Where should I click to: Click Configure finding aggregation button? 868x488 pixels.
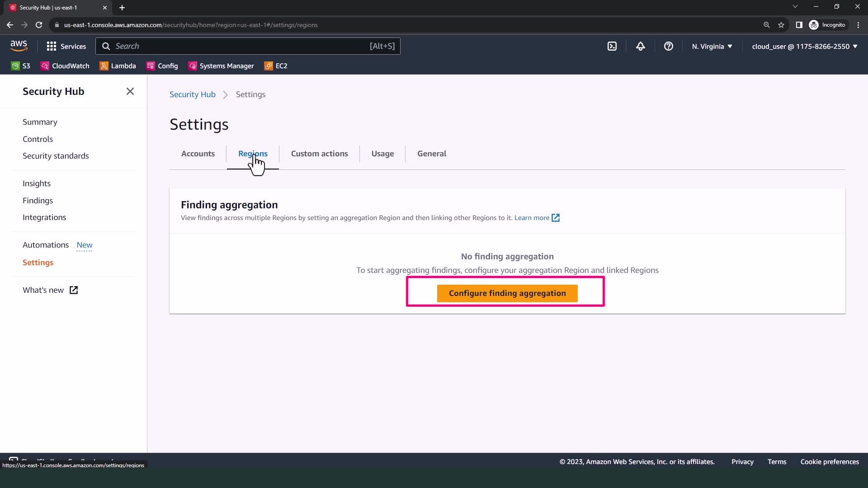tap(507, 293)
